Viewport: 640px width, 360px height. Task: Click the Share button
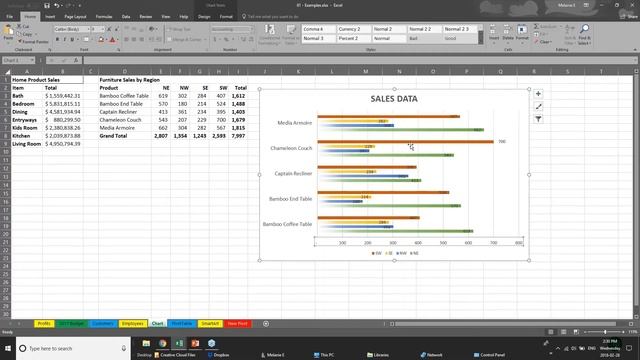point(629,17)
